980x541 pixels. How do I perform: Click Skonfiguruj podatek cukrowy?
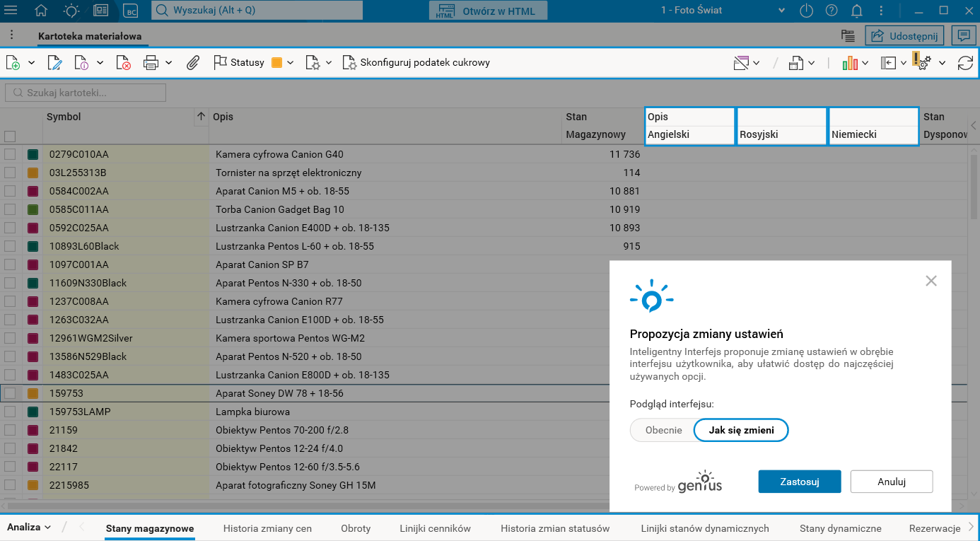click(416, 63)
